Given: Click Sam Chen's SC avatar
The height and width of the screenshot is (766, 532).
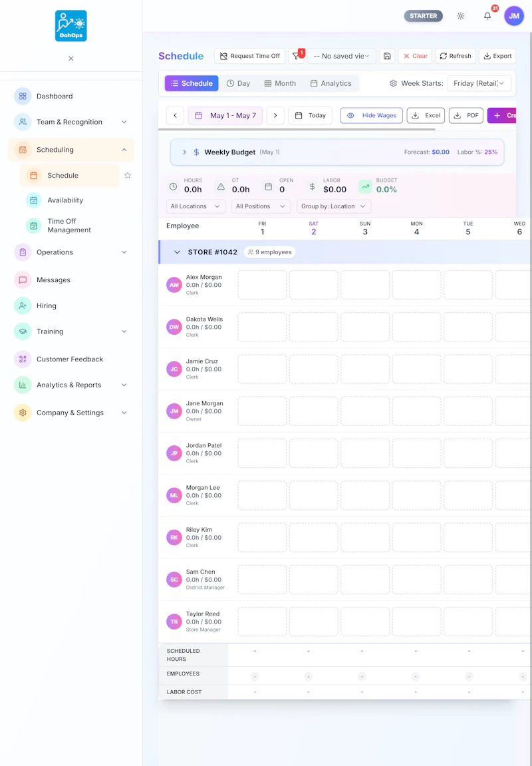Looking at the screenshot, I should (x=174, y=580).
